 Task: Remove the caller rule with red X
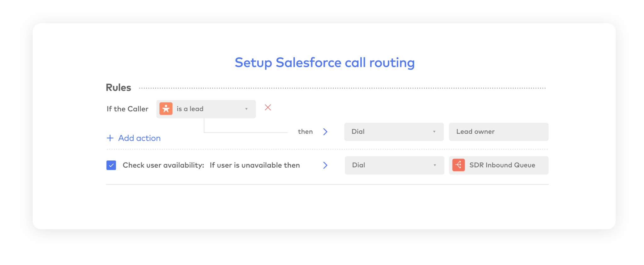[x=268, y=108]
